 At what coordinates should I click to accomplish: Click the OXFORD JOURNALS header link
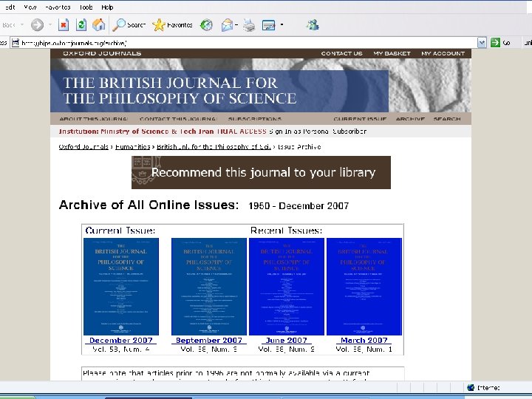point(102,53)
